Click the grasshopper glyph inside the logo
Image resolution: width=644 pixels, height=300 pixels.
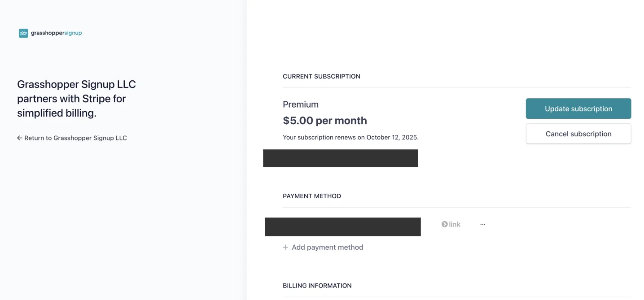click(23, 33)
